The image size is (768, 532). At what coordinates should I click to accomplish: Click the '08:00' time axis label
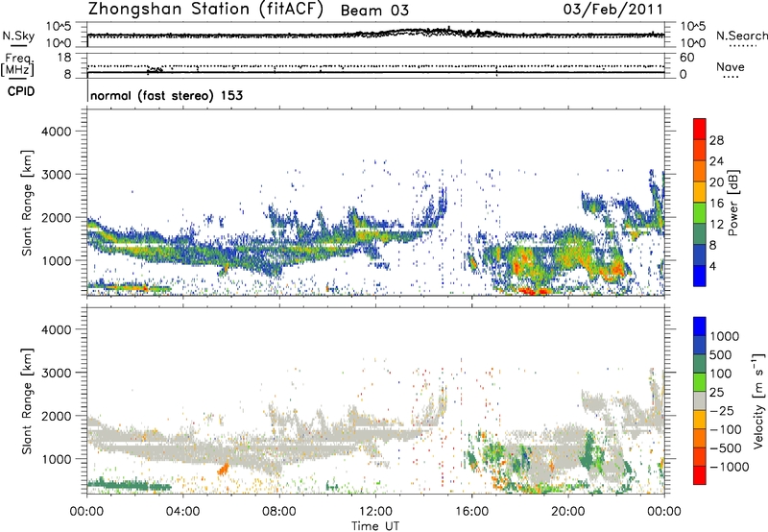pos(279,512)
